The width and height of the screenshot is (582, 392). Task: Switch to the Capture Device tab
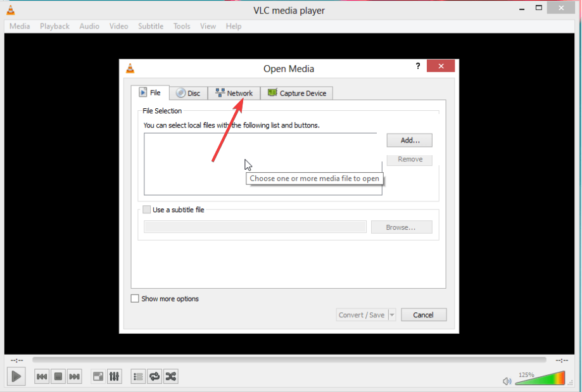296,93
